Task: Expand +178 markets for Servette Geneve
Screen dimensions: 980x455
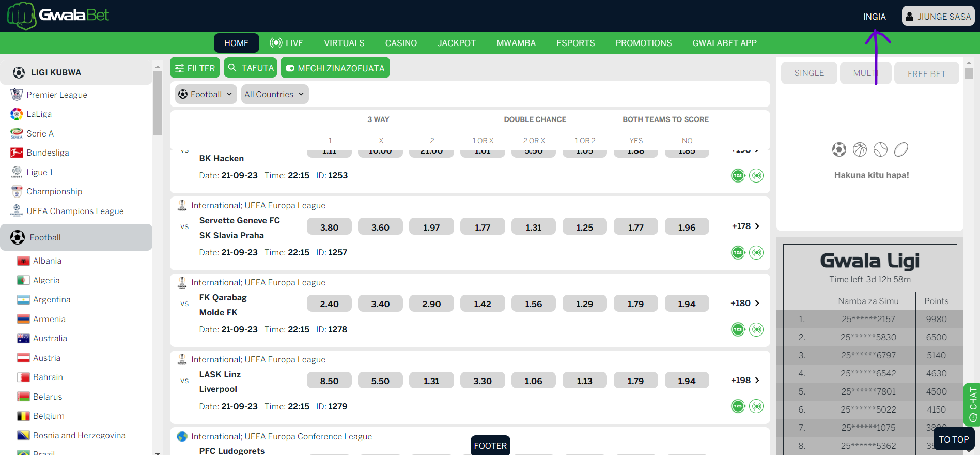Action: pyautogui.click(x=745, y=226)
